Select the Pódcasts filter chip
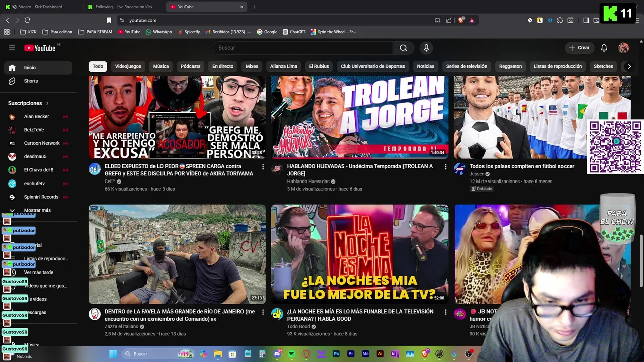644x362 pixels. [x=190, y=66]
